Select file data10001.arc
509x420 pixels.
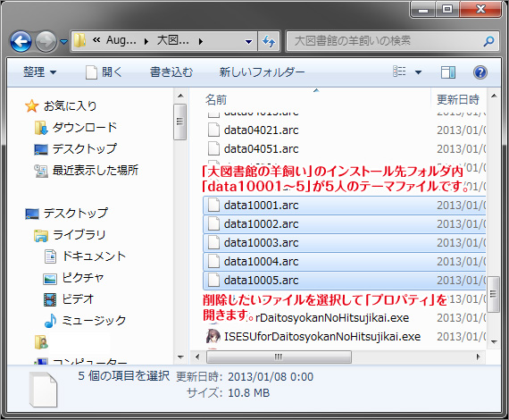[x=345, y=206]
